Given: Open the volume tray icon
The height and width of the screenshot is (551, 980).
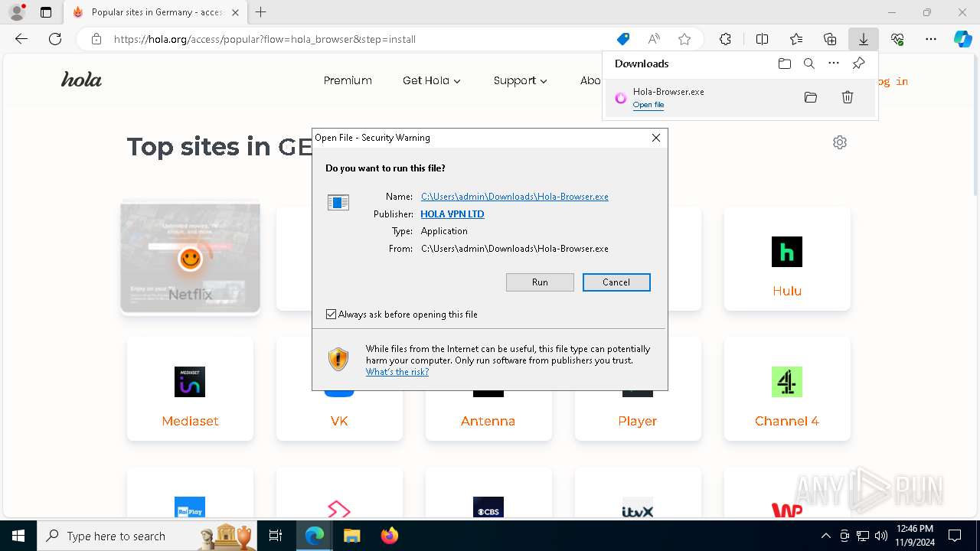Looking at the screenshot, I should point(880,536).
